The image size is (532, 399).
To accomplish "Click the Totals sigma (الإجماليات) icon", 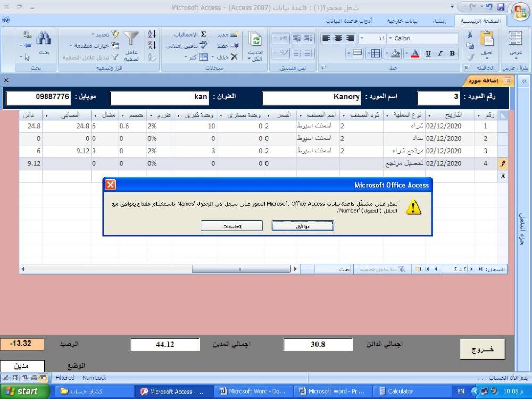I will pos(203,34).
